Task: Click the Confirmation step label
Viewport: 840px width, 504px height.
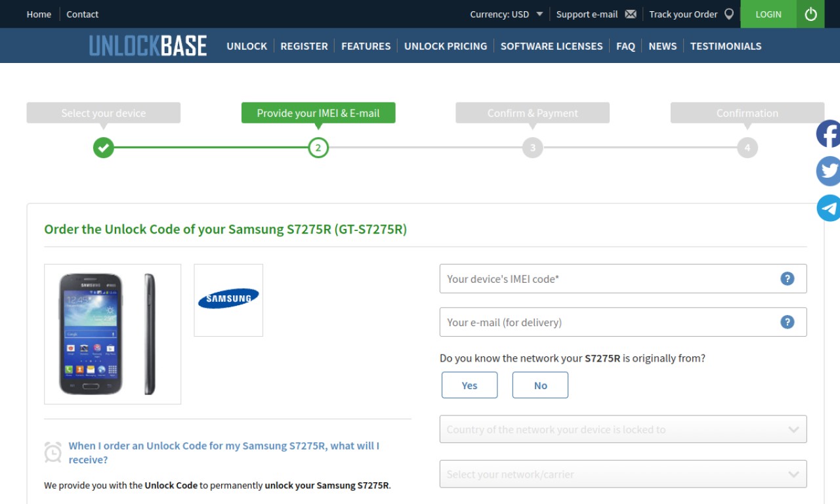Action: click(x=747, y=113)
